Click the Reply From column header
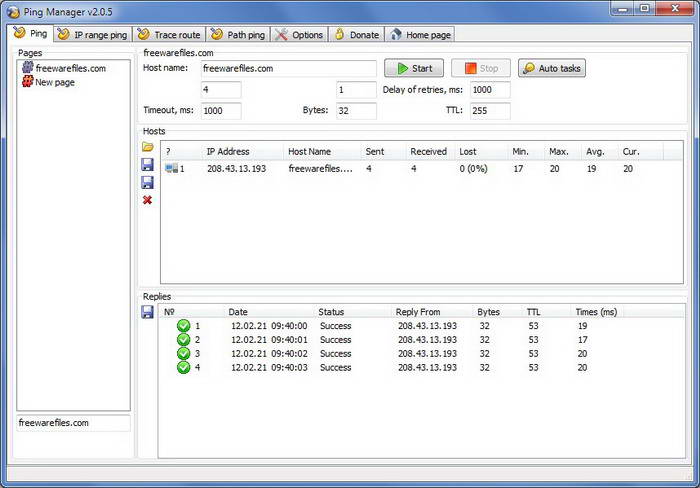Viewport: 700px width, 488px height. pos(433,312)
